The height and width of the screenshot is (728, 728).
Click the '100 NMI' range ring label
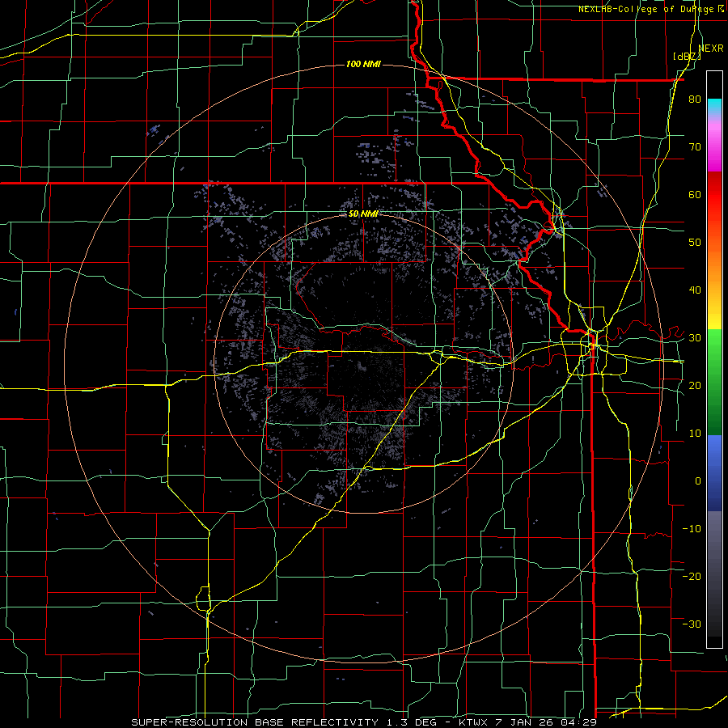click(x=363, y=64)
